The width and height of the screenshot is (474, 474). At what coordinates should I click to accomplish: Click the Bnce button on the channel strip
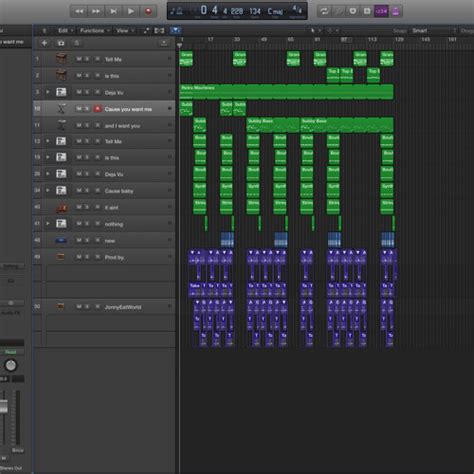18,450
